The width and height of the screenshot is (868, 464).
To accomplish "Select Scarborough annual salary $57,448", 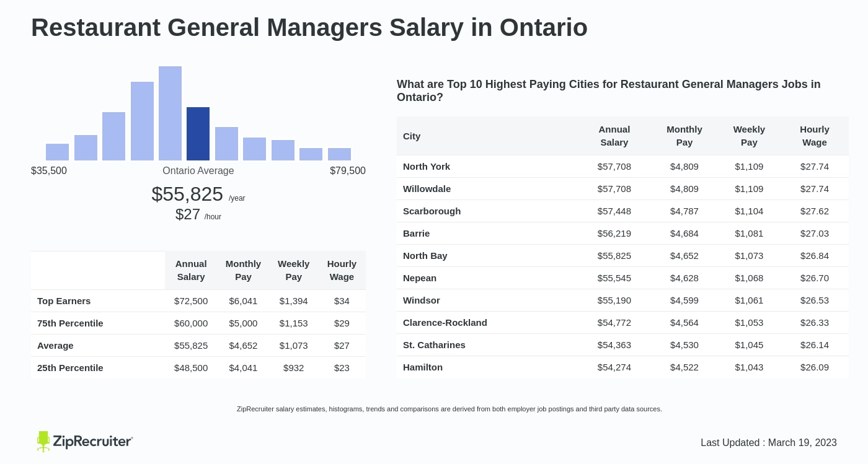I will coord(614,211).
